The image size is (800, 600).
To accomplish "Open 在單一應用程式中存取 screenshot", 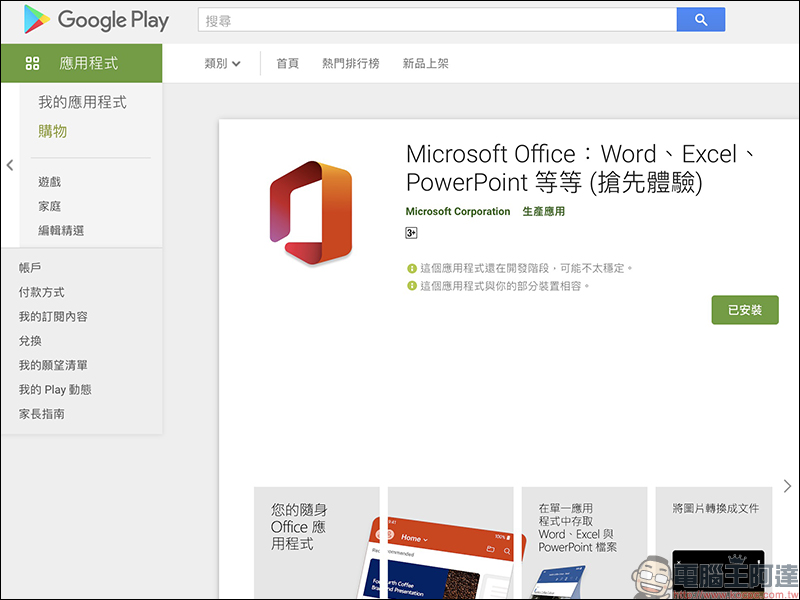I will coord(584,542).
